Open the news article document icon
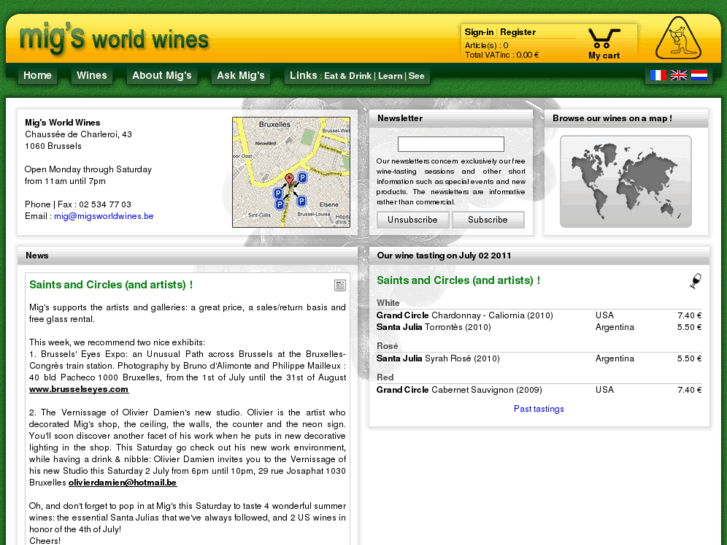The width and height of the screenshot is (727, 545). coord(340,285)
